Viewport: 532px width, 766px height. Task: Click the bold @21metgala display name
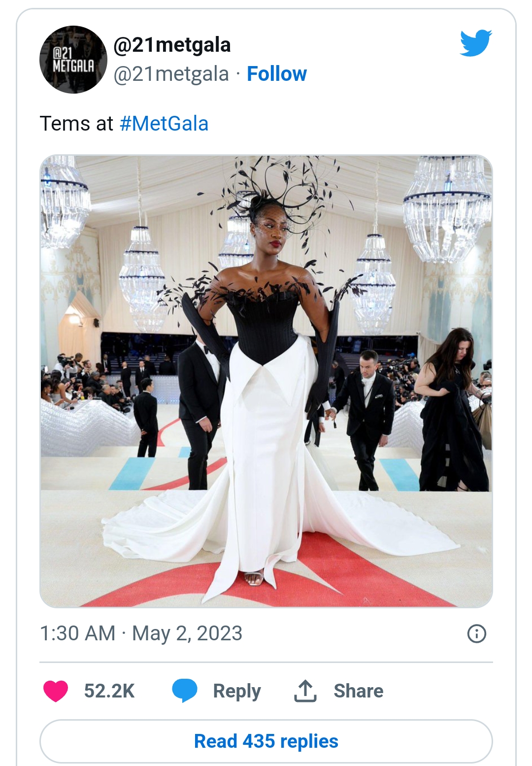click(x=172, y=45)
